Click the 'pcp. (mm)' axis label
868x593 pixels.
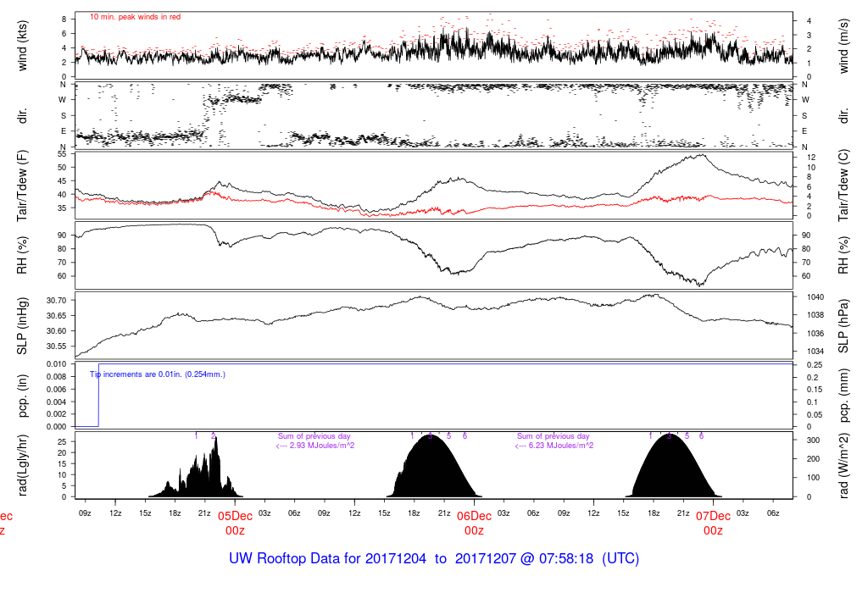pos(843,396)
